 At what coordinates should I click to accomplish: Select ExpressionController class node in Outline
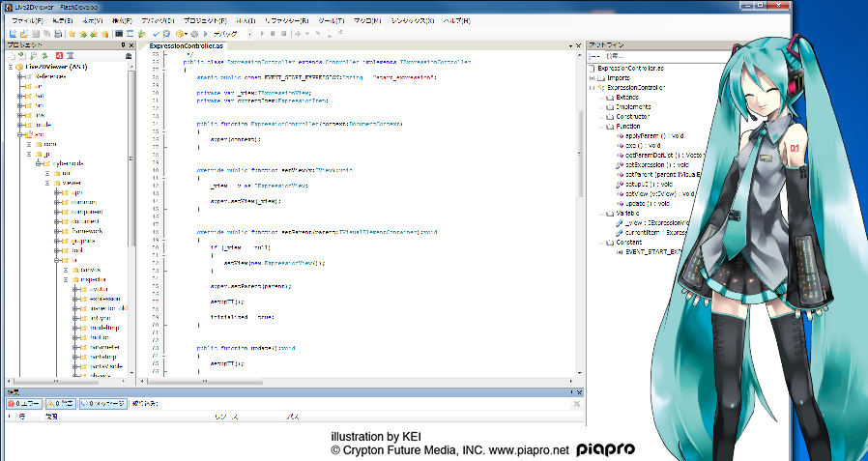pos(636,87)
